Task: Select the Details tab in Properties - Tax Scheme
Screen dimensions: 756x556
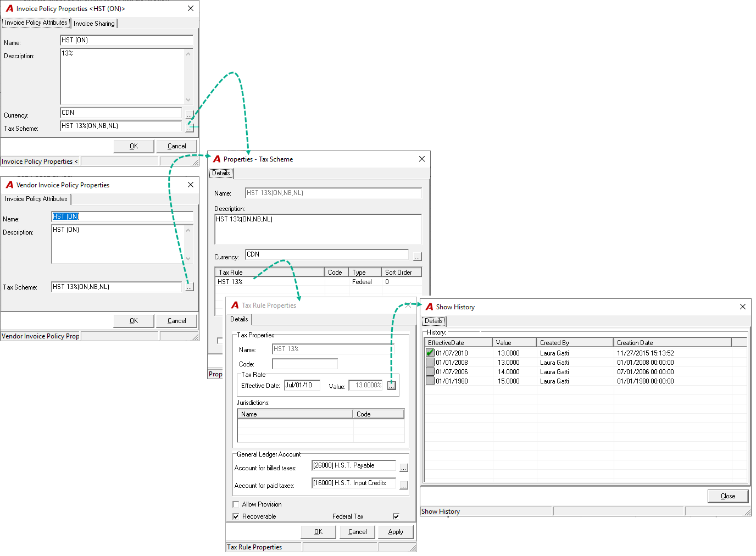Action: point(221,173)
